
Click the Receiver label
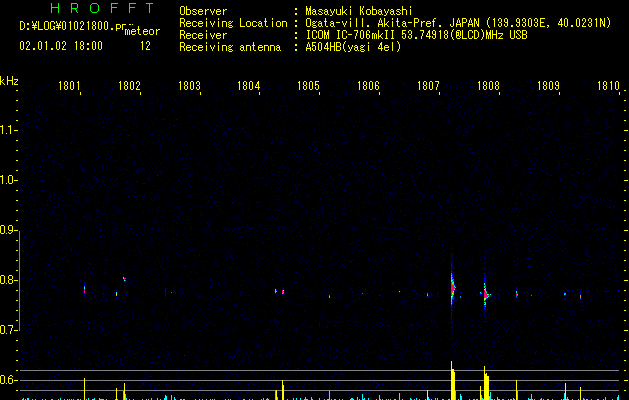click(203, 35)
